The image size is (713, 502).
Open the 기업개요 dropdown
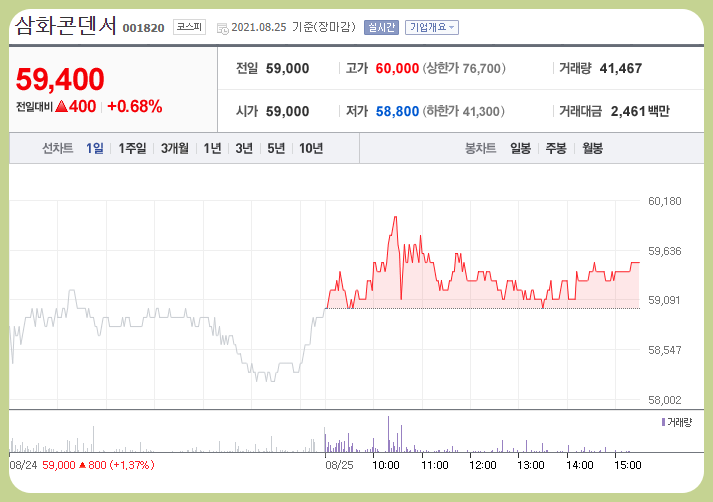[x=432, y=27]
